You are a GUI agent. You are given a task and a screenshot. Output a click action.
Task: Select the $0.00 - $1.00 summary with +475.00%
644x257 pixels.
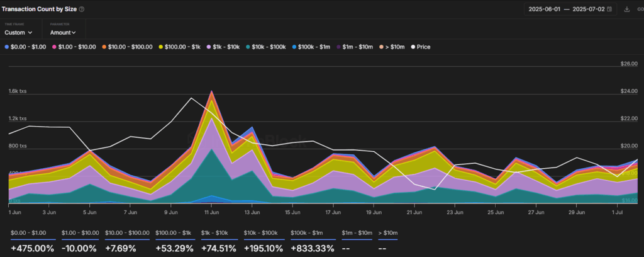(33, 241)
